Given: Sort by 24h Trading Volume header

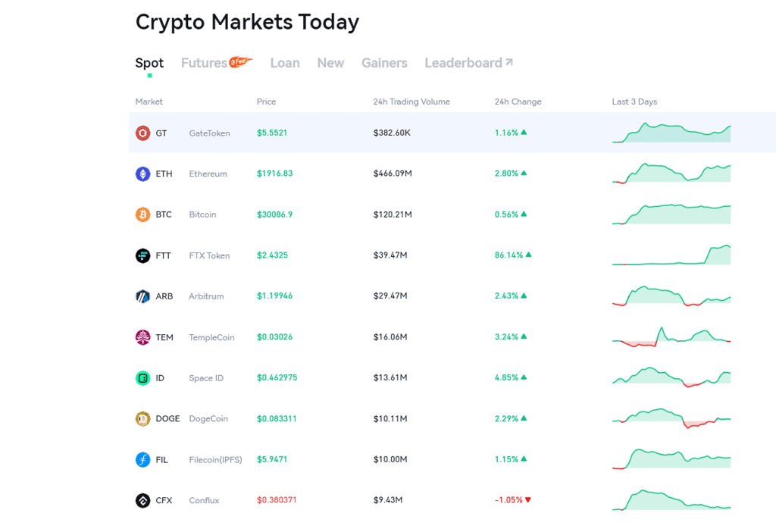Looking at the screenshot, I should (x=410, y=102).
